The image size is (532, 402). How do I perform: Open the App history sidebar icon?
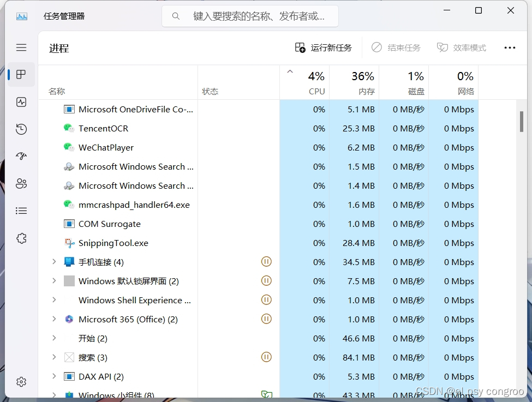click(x=21, y=129)
